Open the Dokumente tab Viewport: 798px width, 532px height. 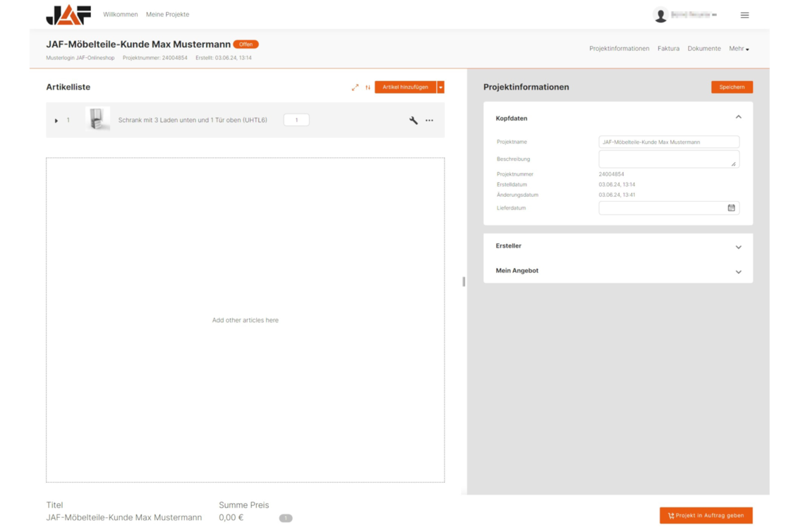(704, 49)
